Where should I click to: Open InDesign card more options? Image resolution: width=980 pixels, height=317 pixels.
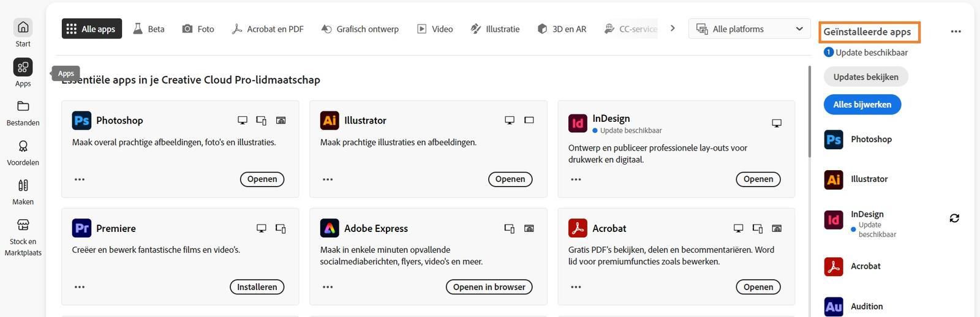[x=576, y=179]
